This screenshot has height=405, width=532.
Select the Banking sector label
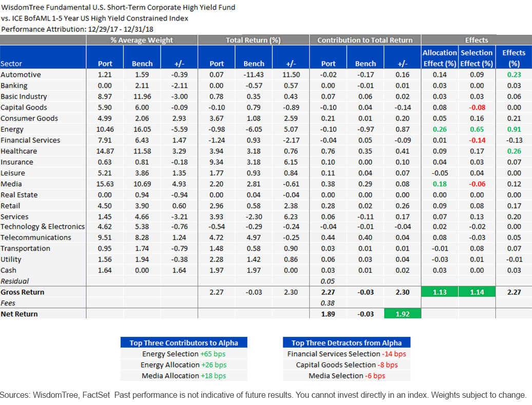[14, 86]
